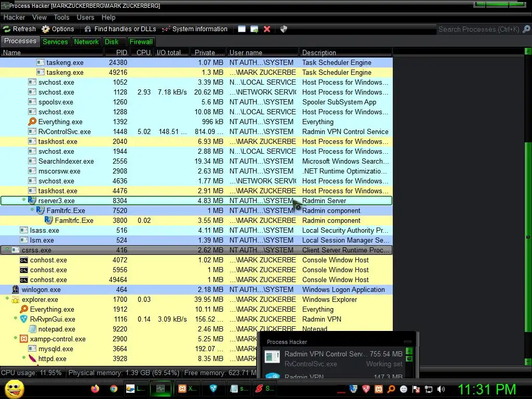Open the Help menu
Image resolution: width=532 pixels, height=399 pixels.
(109, 17)
